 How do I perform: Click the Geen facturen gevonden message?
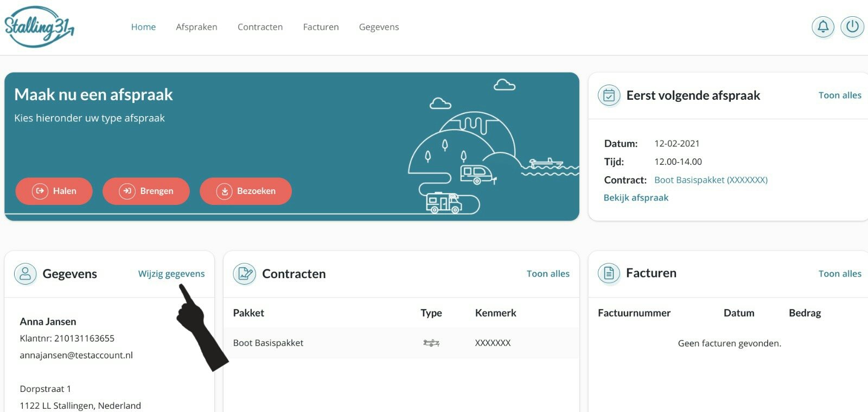pos(729,343)
